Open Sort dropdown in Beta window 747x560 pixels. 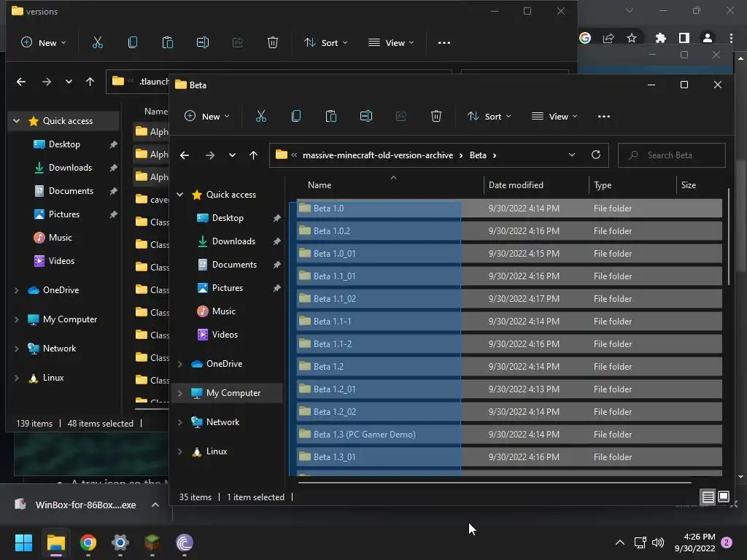pos(489,116)
